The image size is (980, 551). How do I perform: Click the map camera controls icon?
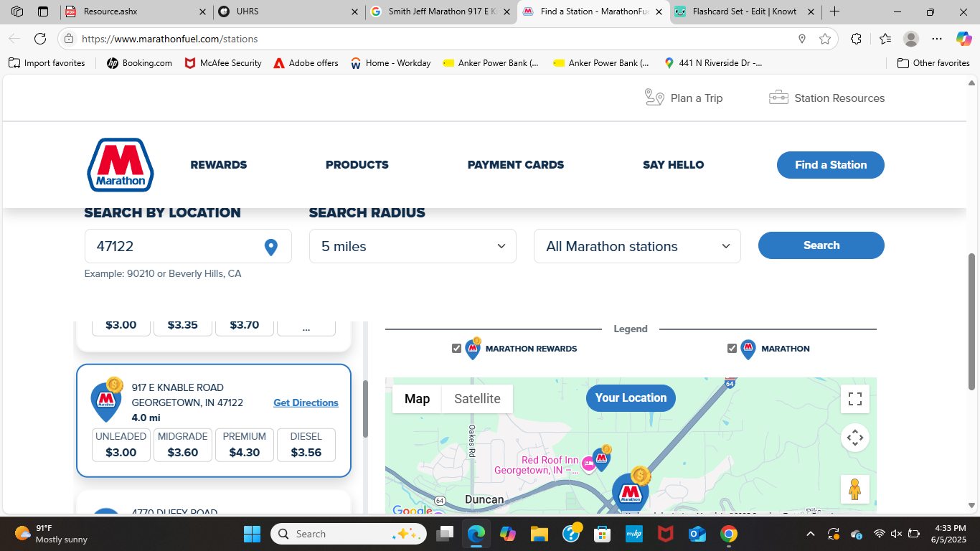(855, 438)
